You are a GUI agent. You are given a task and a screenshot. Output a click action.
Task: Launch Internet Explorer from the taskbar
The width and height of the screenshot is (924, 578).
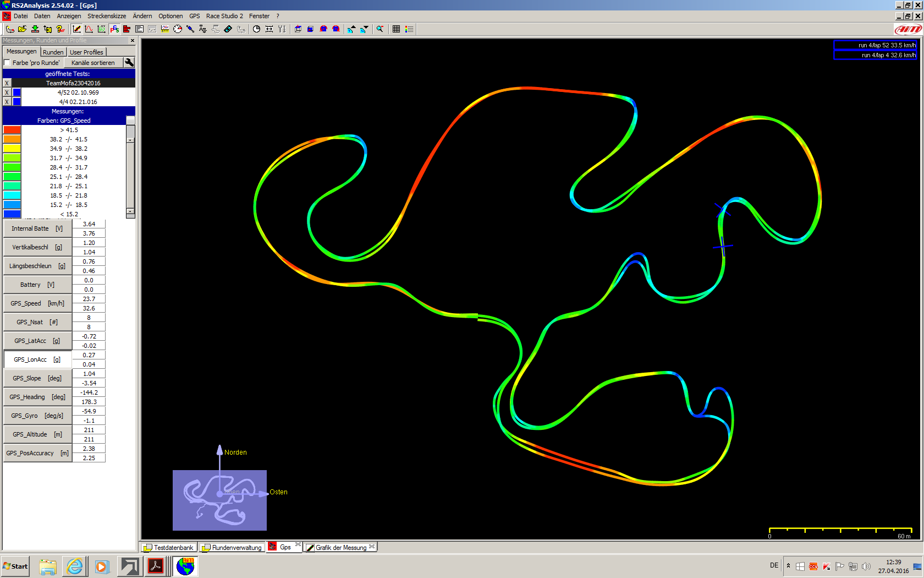tap(75, 566)
